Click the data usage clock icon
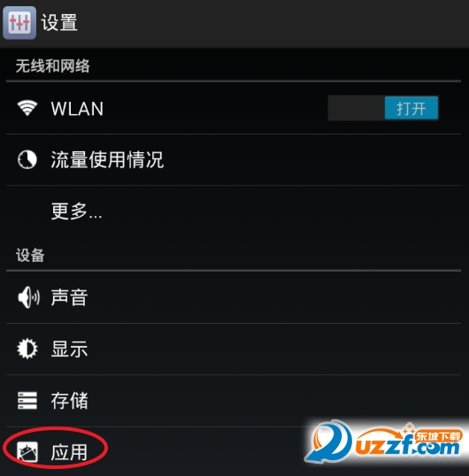The height and width of the screenshot is (476, 469). click(x=27, y=159)
